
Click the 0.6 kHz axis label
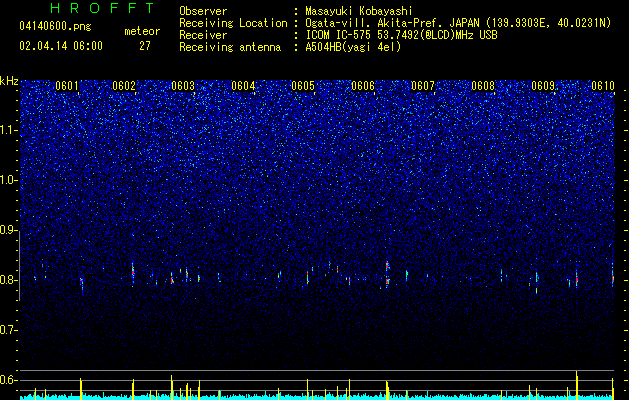(x=9, y=380)
